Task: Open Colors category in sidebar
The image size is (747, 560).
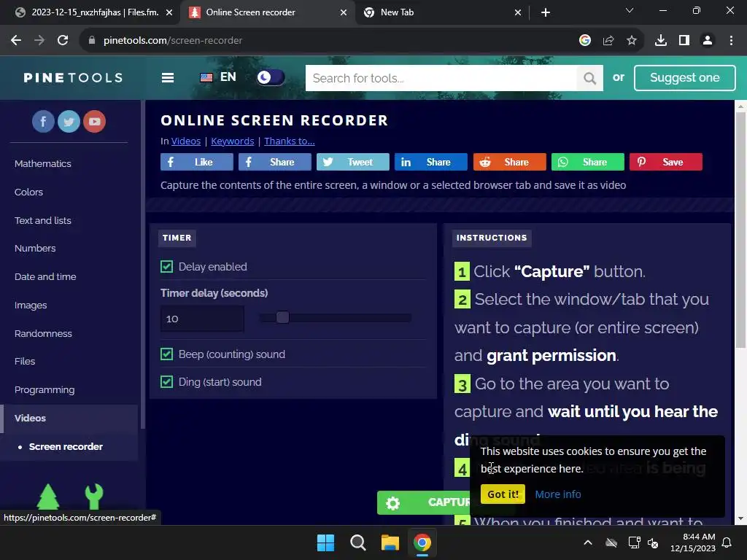Action: [28, 192]
